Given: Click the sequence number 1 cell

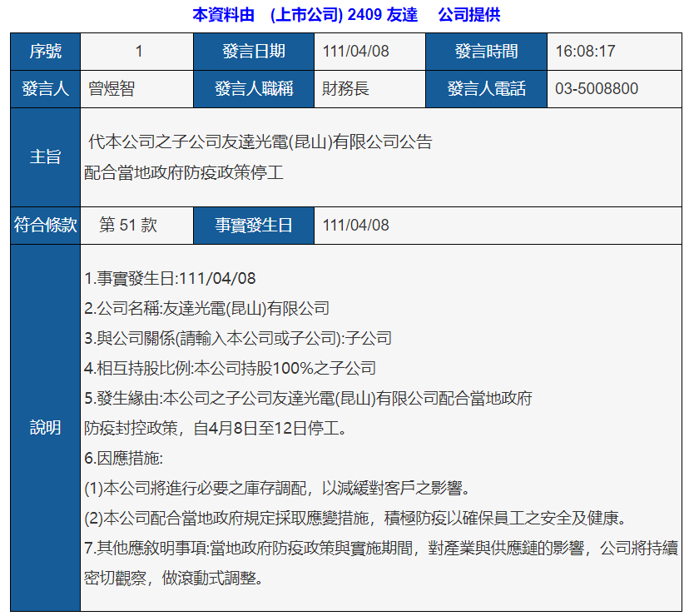Looking at the screenshot, I should pos(136,52).
